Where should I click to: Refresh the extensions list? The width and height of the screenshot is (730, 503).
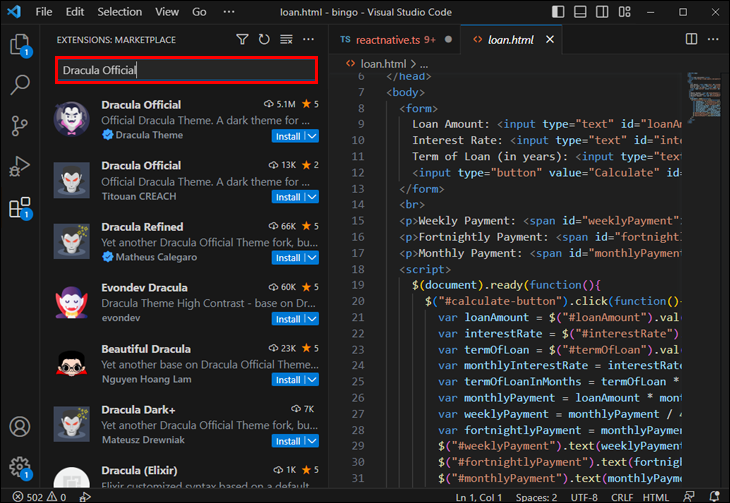pos(264,40)
